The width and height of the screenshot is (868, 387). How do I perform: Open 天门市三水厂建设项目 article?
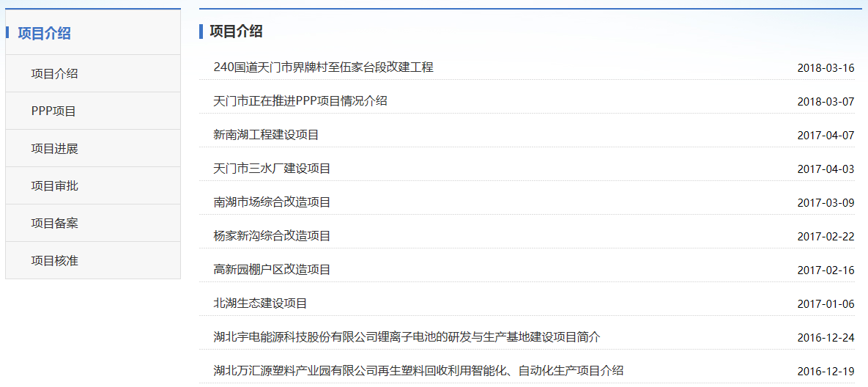272,169
